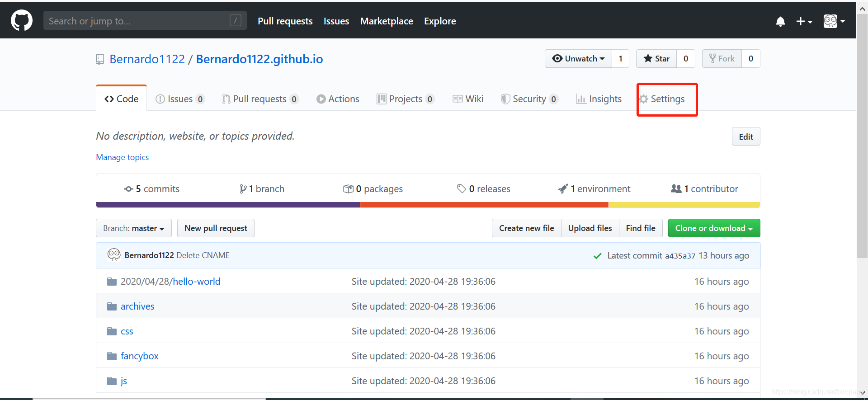View the 1 branch list
Viewport: 868px width, 400px height.
coord(262,189)
